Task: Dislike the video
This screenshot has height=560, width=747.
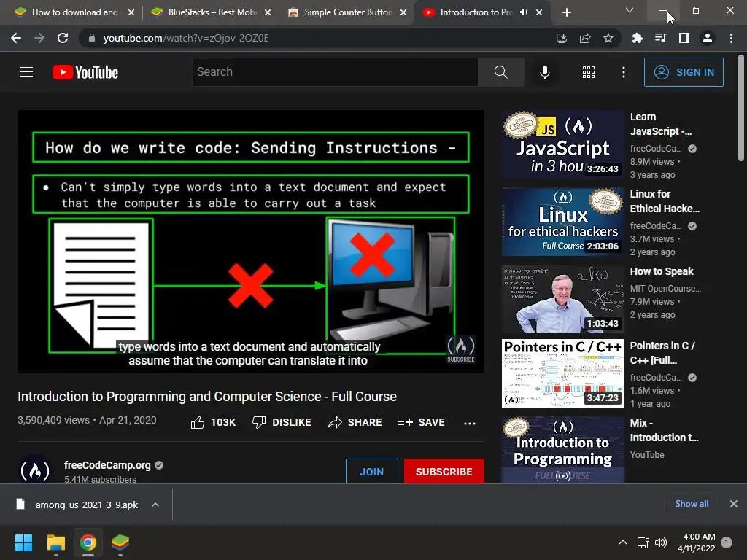Action: click(x=282, y=422)
